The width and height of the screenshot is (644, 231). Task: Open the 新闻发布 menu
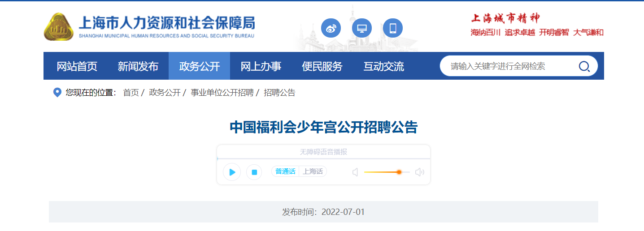pos(138,66)
